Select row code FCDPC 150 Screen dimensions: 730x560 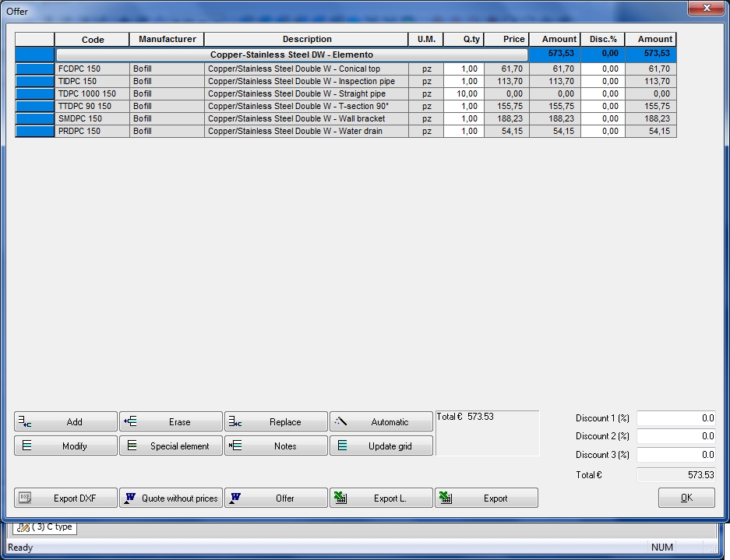click(x=92, y=69)
